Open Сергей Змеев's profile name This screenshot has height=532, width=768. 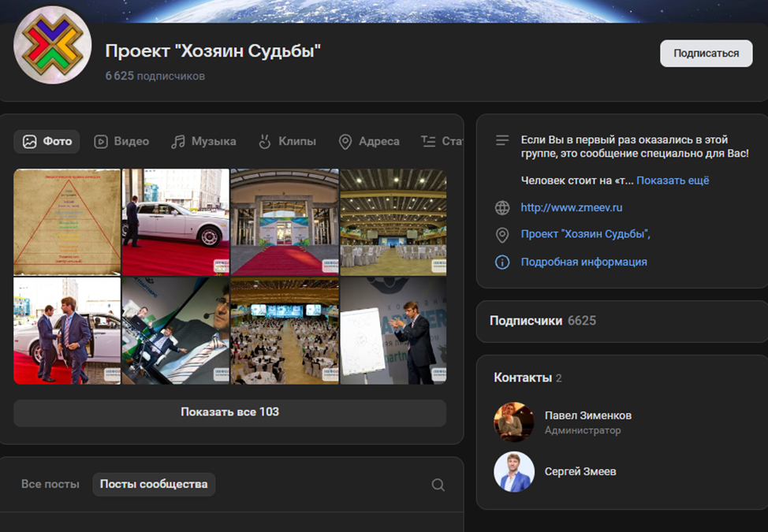(x=580, y=471)
